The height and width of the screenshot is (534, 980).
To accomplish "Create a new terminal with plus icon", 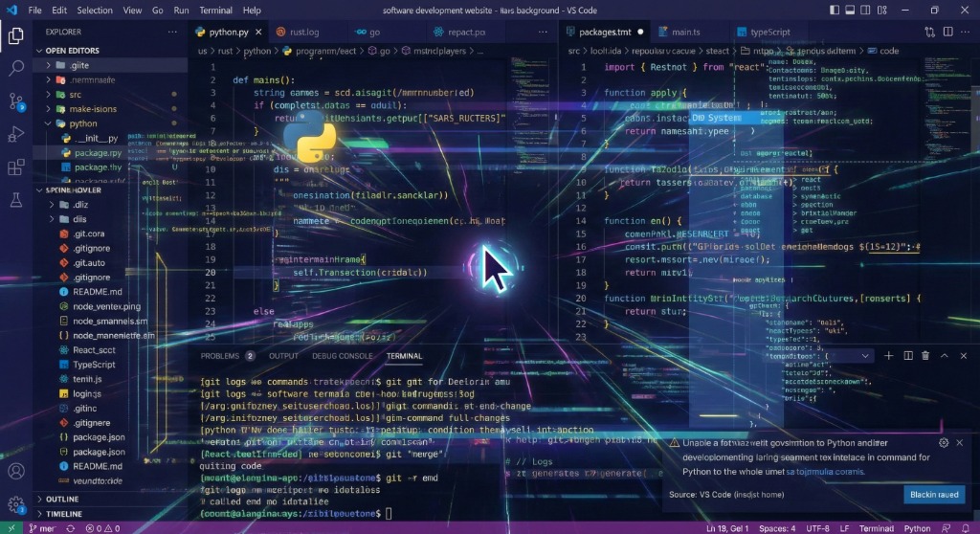I will (889, 356).
